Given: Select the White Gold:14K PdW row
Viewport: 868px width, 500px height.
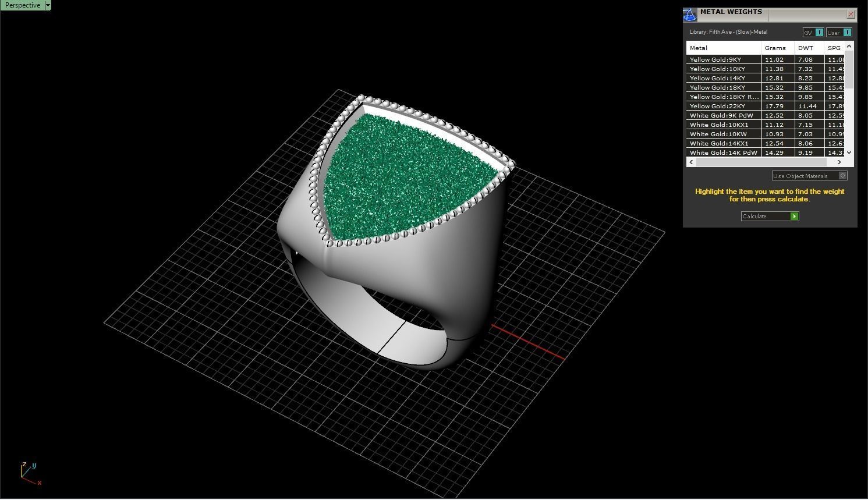Looking at the screenshot, I should pyautogui.click(x=766, y=153).
